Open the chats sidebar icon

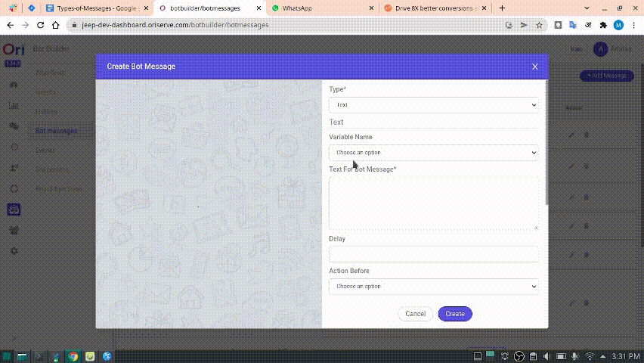coord(14,126)
